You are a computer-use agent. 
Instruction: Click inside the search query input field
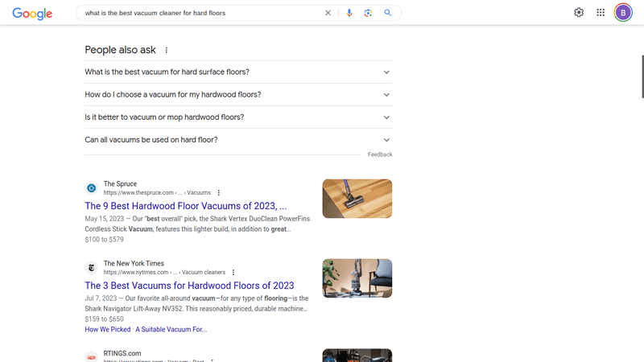tap(201, 13)
